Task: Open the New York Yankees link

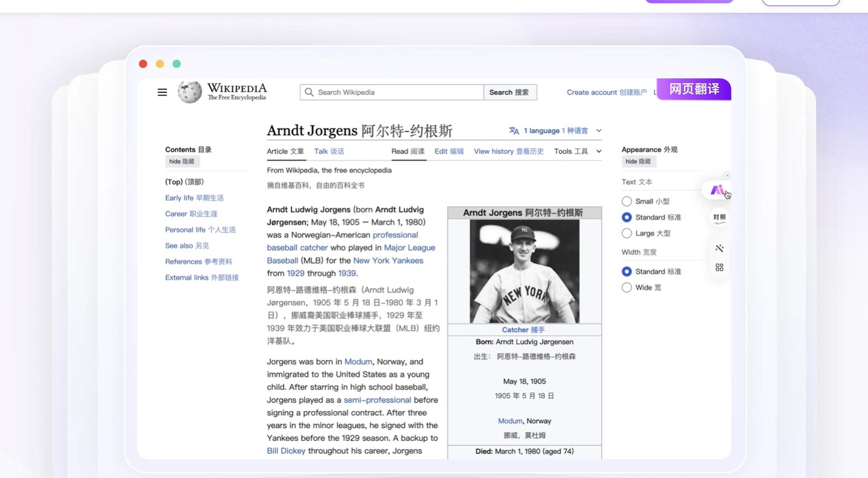Action: pos(388,261)
